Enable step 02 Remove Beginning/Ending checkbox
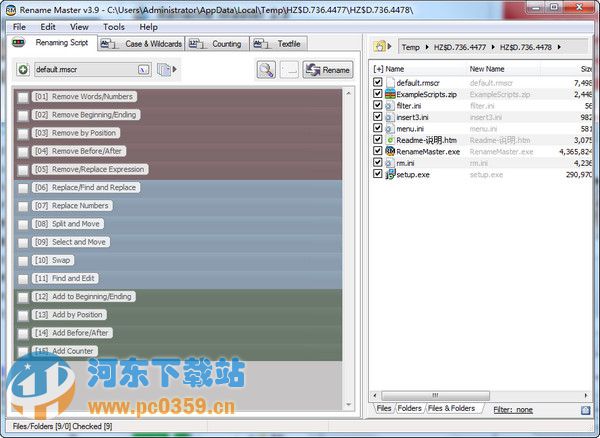This screenshot has height=438, width=600. pos(23,116)
